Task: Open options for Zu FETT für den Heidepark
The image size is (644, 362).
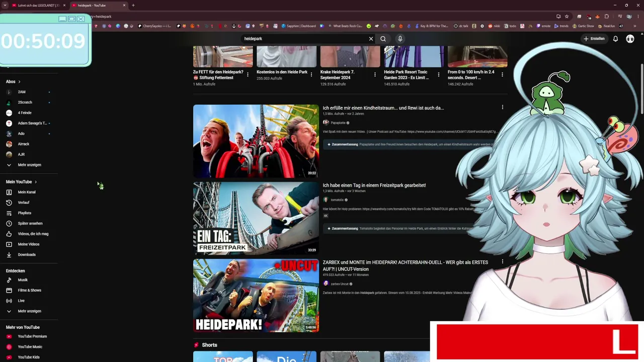Action: (x=248, y=75)
